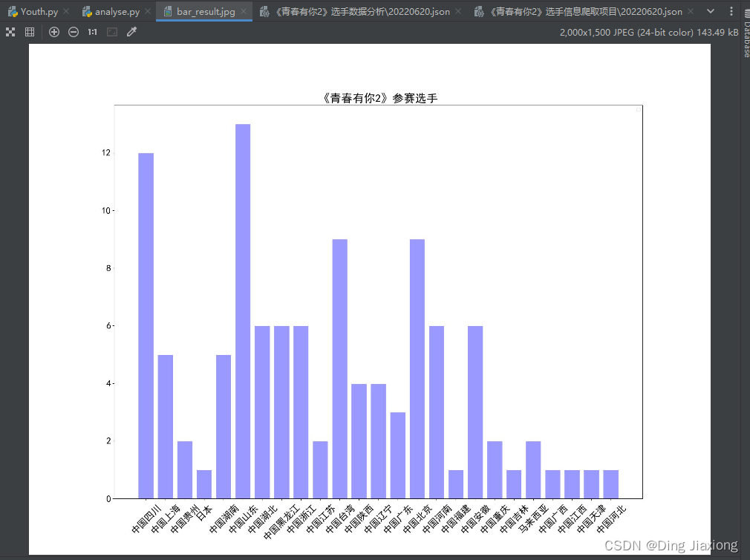Click the 中国台湾 bar in chart
Viewport: 750px width, 560px height.
coord(339,368)
